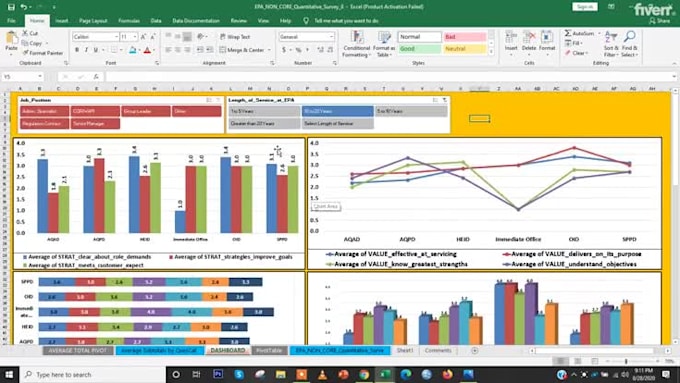
Task: Toggle Wrap Text
Action: [x=235, y=37]
